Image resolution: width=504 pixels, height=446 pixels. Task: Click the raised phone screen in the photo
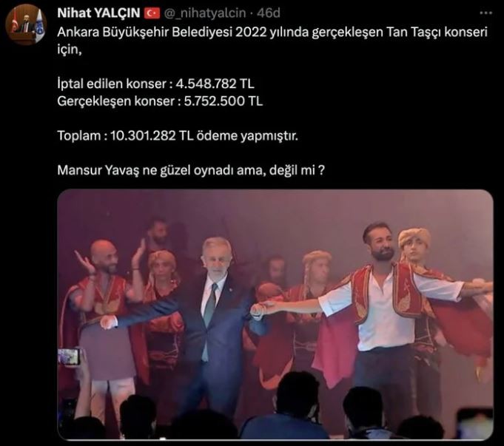(x=68, y=357)
